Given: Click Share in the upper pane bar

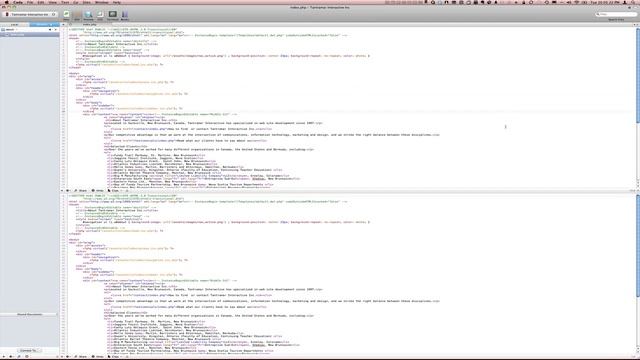Looking at the screenshot, I should tap(80, 191).
